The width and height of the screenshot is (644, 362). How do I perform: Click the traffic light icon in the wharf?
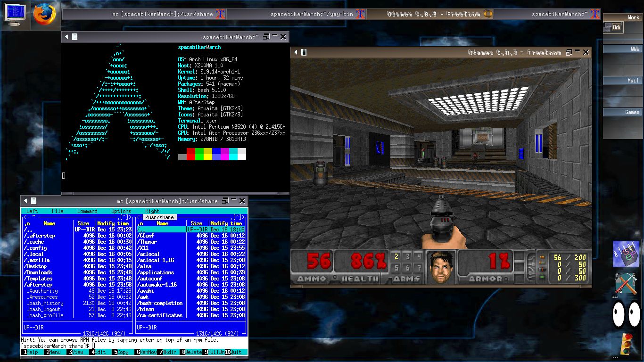pos(626,344)
